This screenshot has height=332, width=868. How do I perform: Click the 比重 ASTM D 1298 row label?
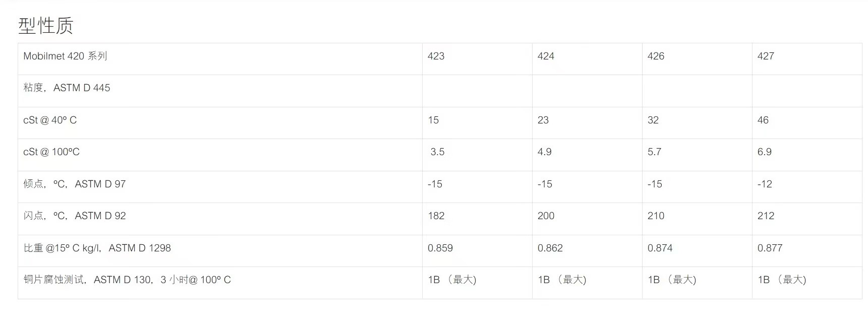97,248
